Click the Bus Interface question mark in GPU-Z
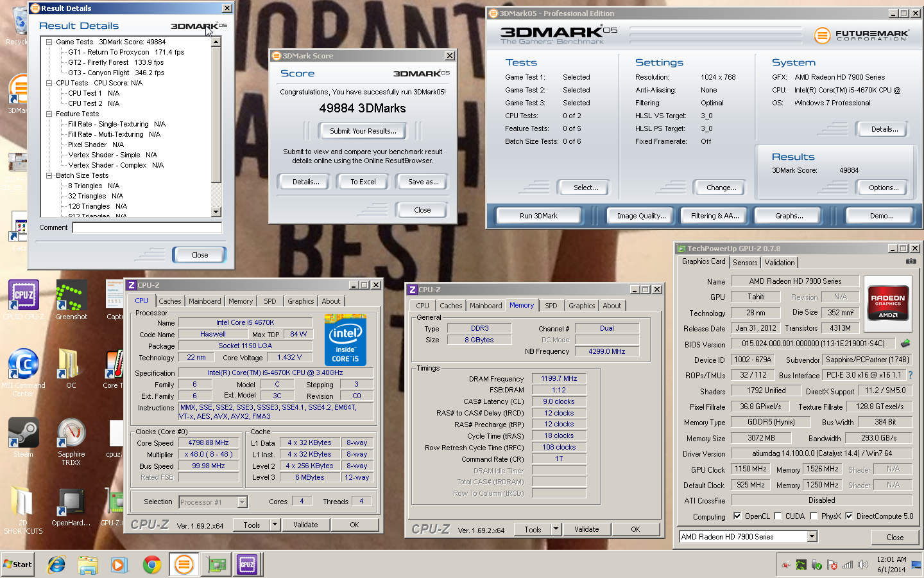Screen dimensions: 924x578 coord(910,375)
